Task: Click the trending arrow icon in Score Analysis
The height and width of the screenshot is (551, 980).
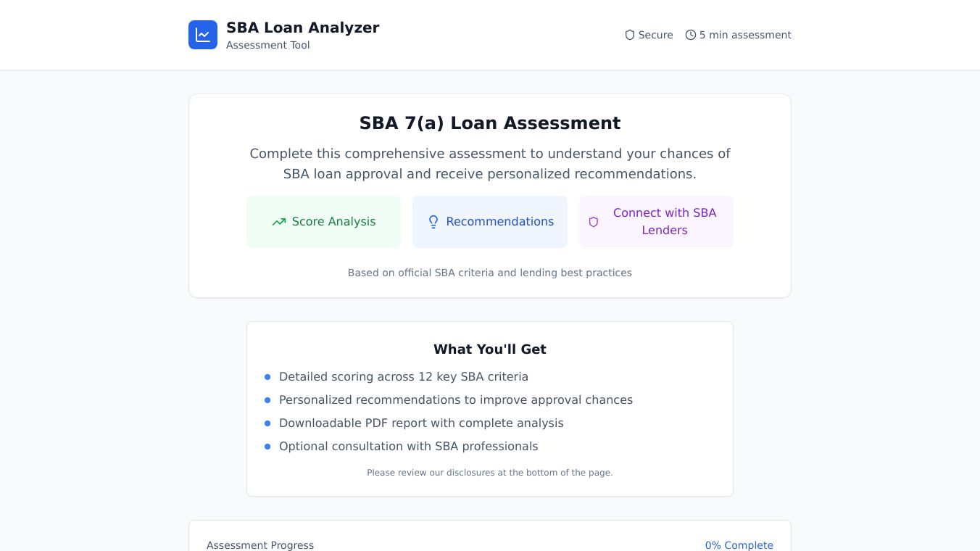Action: [279, 222]
